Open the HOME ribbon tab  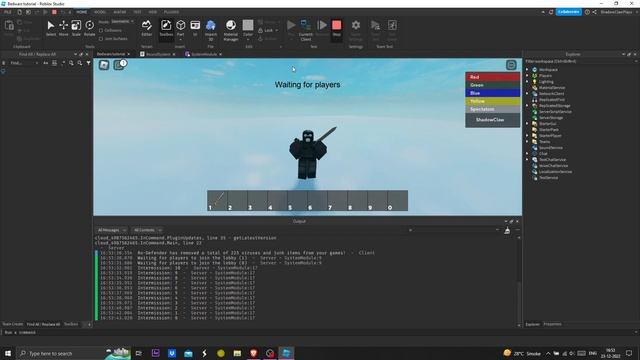[x=82, y=12]
